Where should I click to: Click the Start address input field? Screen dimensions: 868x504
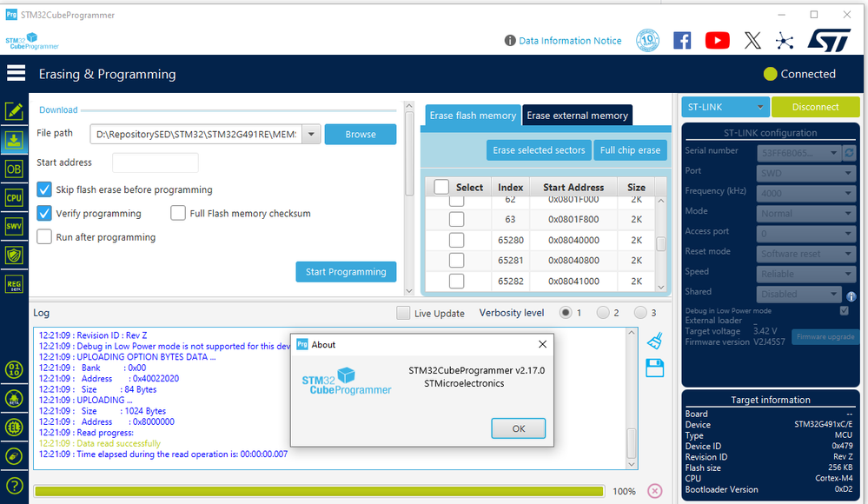(156, 162)
